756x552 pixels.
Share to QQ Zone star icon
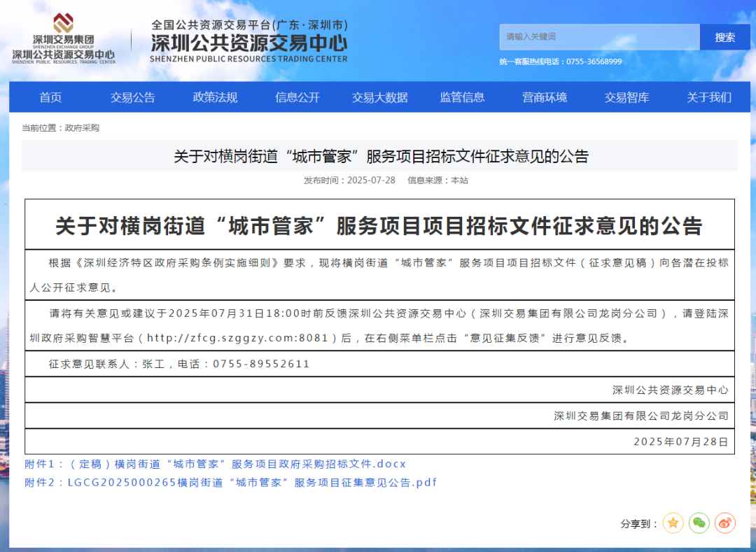pos(673,523)
